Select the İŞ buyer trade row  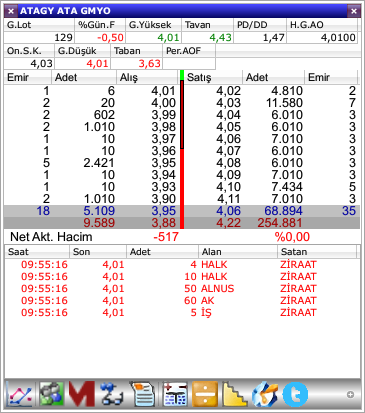182,312
